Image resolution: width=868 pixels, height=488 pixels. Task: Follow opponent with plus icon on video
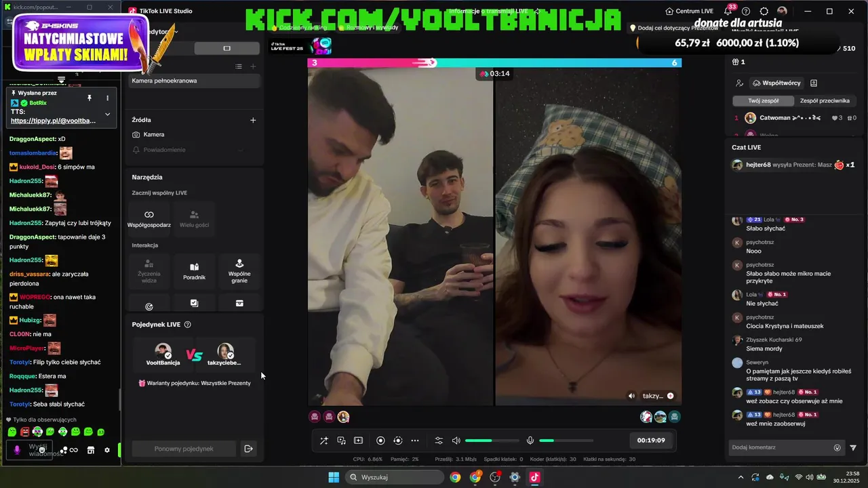point(670,396)
